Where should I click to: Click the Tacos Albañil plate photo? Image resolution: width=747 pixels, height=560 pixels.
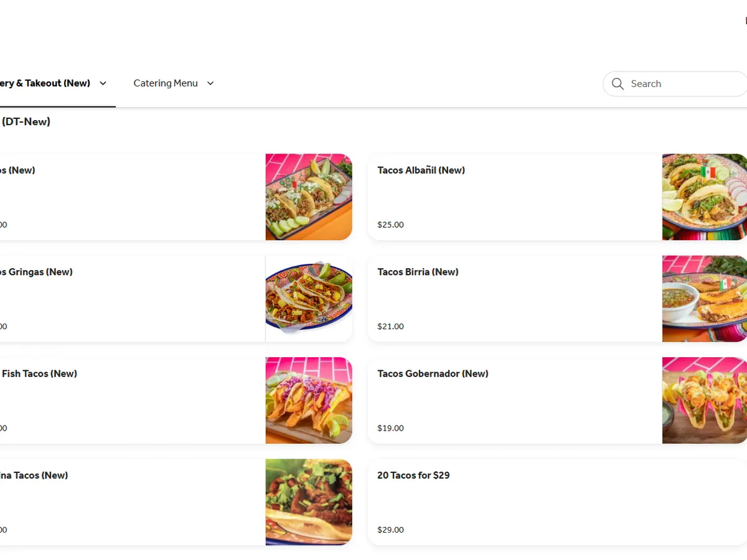[x=704, y=197]
